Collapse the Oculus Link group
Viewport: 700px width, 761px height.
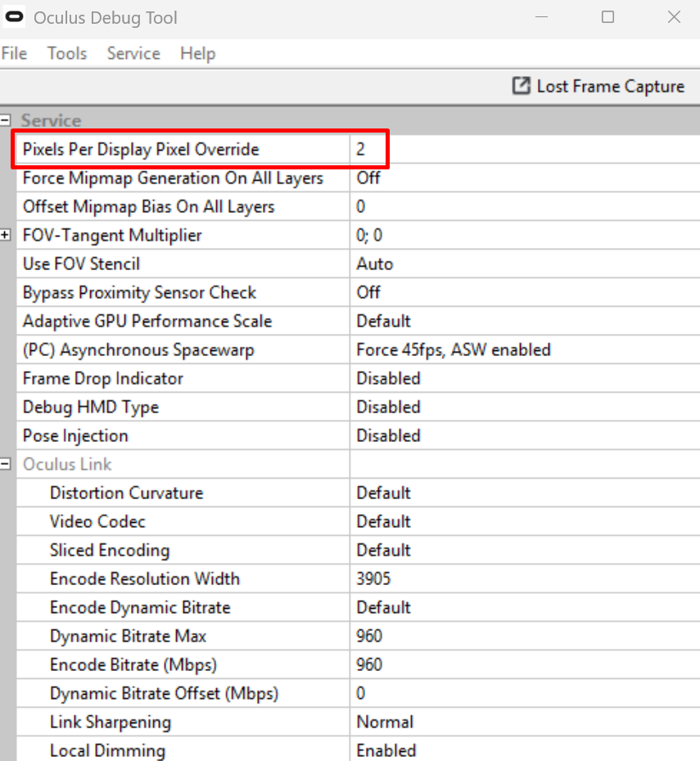[5, 464]
